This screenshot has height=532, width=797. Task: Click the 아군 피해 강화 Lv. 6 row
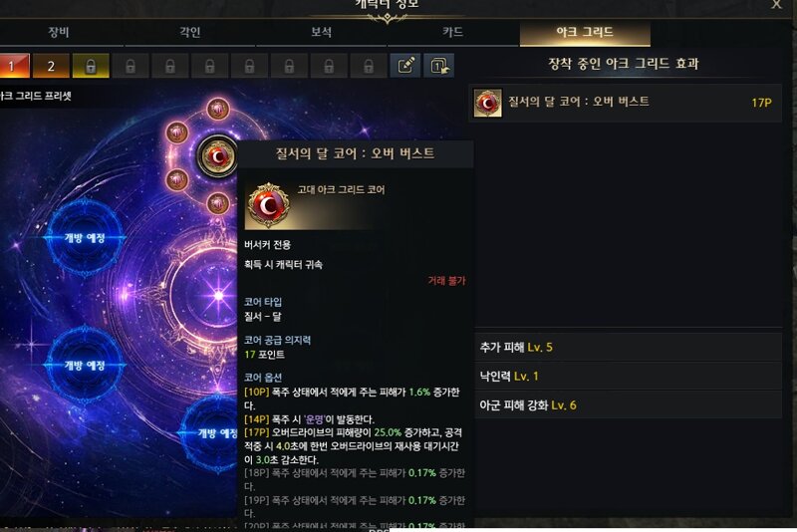(x=629, y=404)
